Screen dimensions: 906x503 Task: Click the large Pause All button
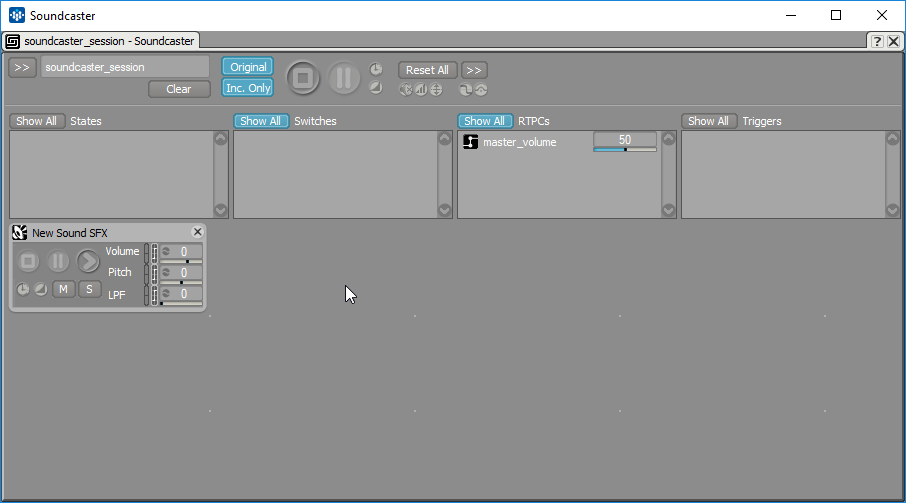pos(343,77)
